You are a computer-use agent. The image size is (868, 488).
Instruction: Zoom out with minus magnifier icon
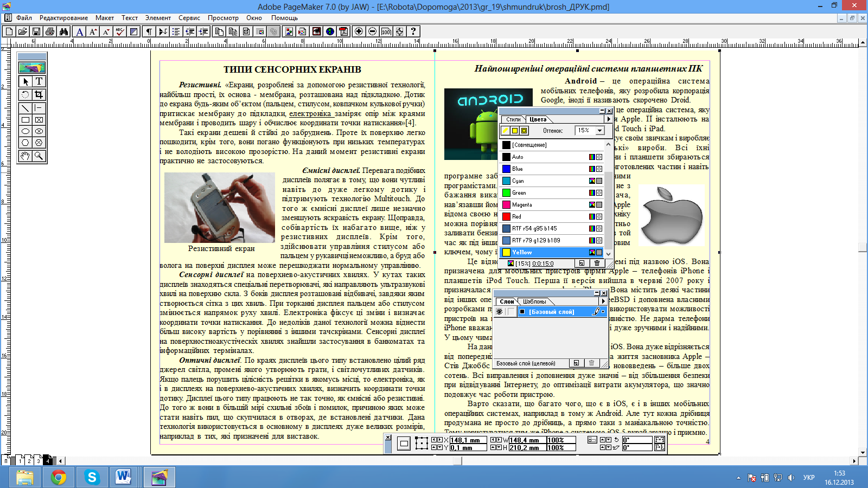tap(372, 31)
